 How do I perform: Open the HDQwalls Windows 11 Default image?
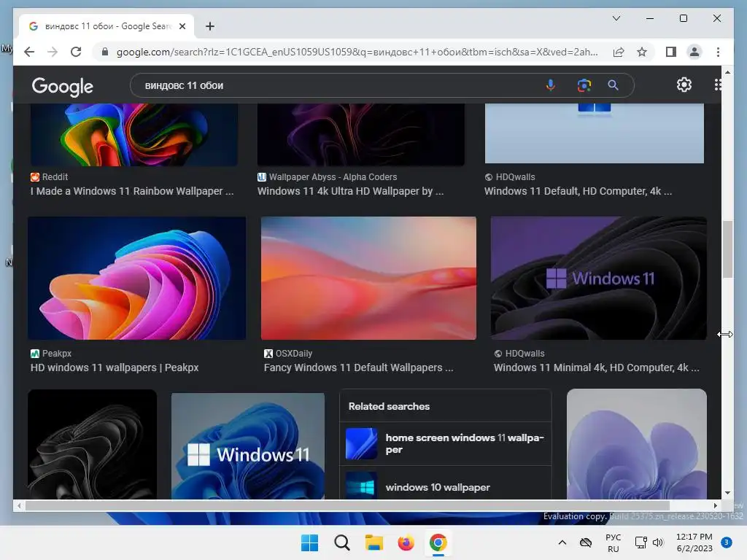click(x=594, y=133)
